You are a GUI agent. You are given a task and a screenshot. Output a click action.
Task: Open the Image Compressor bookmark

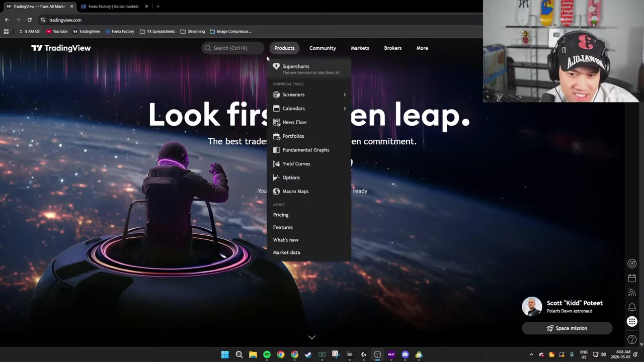[230, 31]
